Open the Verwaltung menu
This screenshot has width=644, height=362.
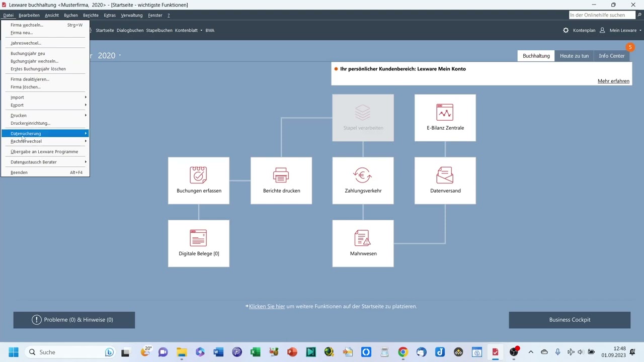tap(132, 15)
